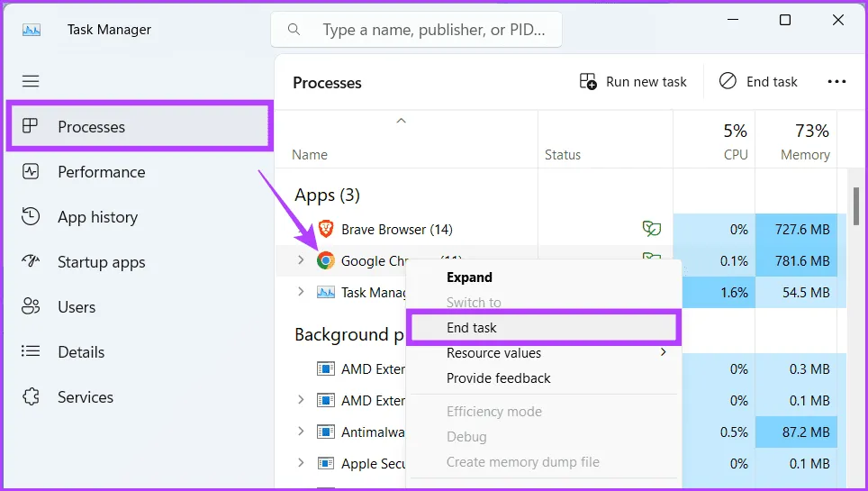Select Expand from the context menu
The height and width of the screenshot is (491, 868).
coord(469,277)
